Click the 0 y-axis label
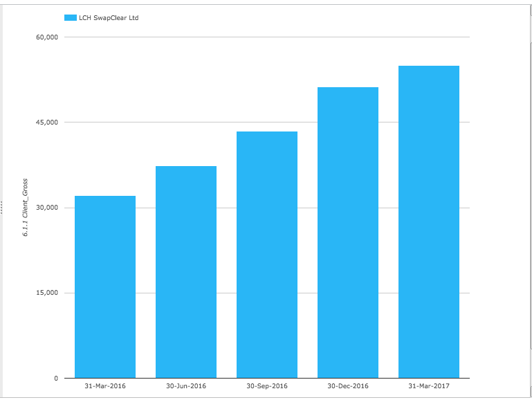The height and width of the screenshot is (400, 532). point(56,379)
